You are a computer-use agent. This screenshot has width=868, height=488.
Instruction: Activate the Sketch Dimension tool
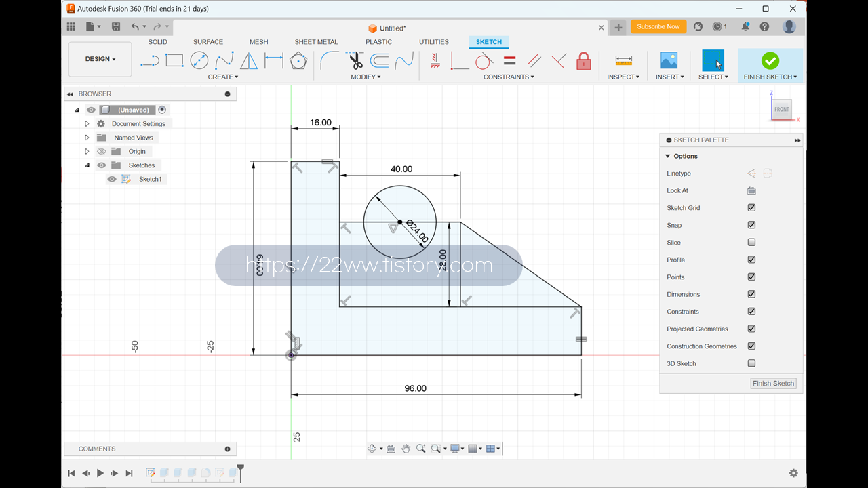[x=274, y=61]
